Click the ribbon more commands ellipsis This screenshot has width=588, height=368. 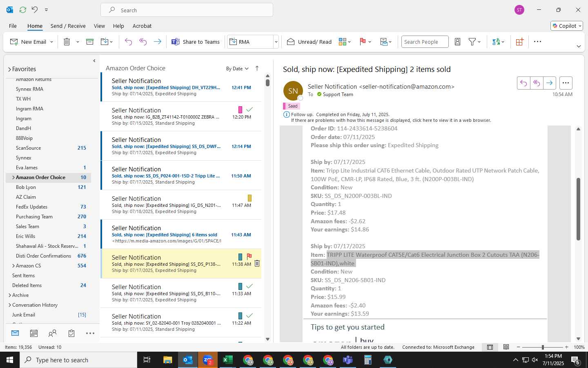coord(537,42)
